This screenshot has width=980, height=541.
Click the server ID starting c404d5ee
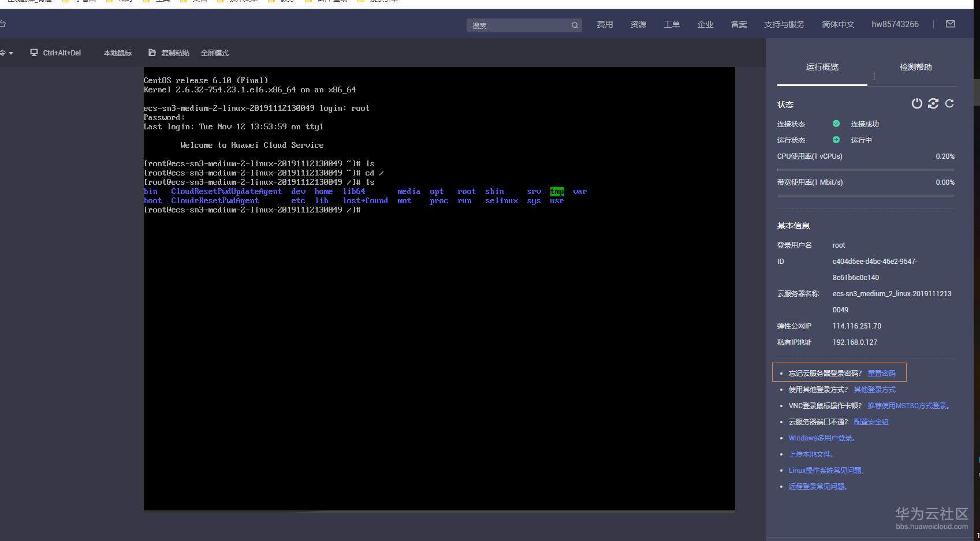pos(875,270)
